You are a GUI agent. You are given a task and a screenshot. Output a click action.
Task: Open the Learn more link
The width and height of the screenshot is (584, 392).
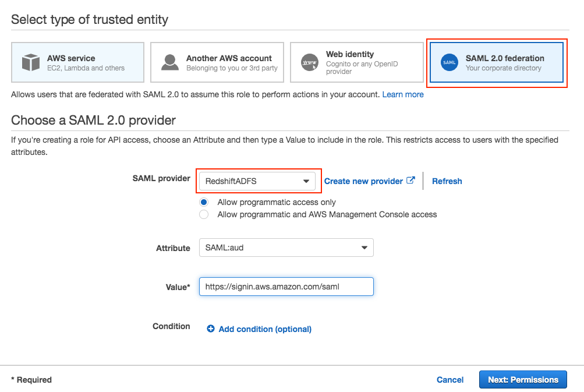pyautogui.click(x=402, y=94)
